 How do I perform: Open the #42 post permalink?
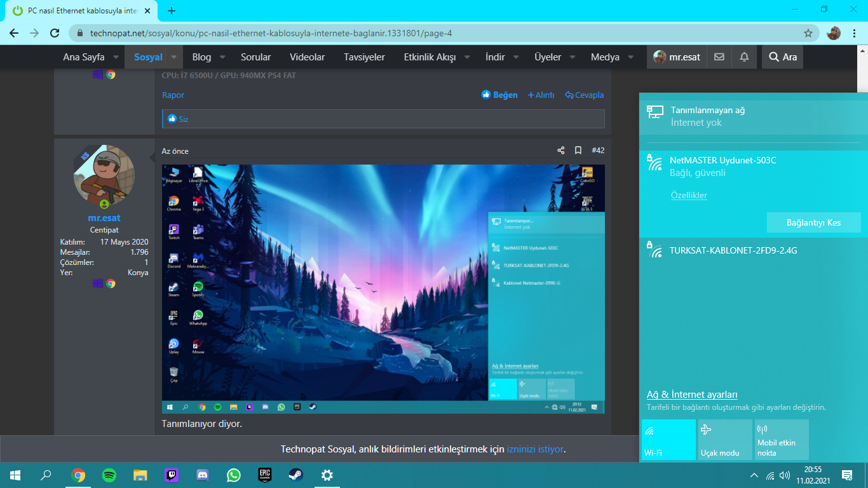[x=598, y=151]
